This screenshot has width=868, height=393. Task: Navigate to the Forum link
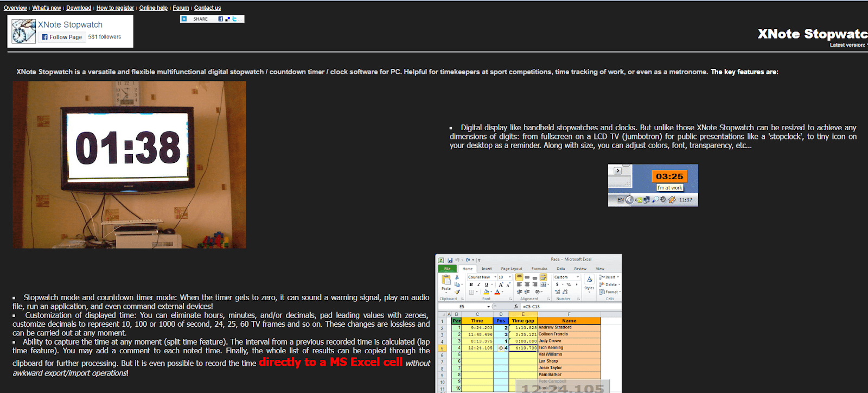pos(181,8)
